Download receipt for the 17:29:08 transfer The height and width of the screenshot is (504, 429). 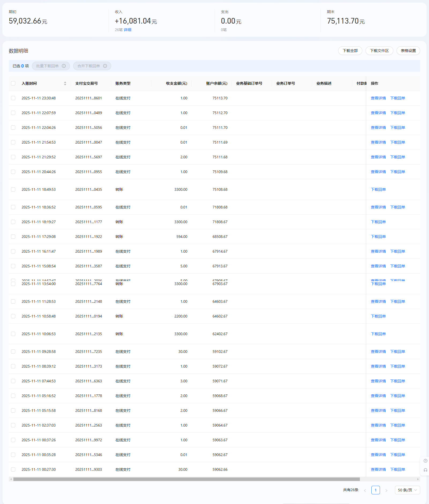pos(378,237)
